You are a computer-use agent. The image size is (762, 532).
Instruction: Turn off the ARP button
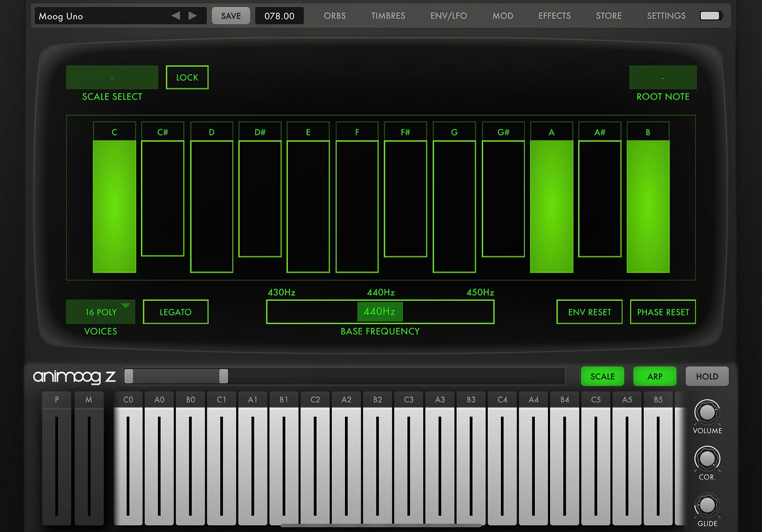[655, 376]
